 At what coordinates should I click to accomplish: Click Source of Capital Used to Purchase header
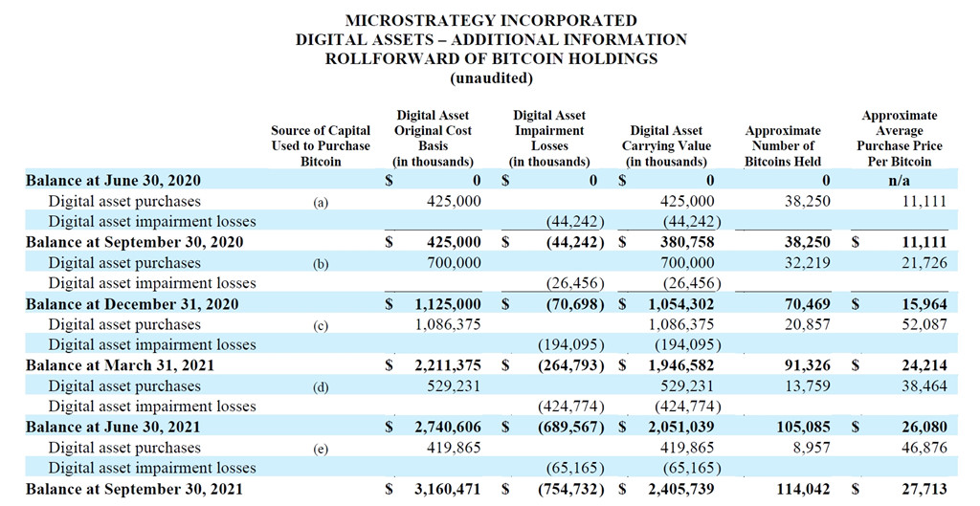[x=321, y=146]
